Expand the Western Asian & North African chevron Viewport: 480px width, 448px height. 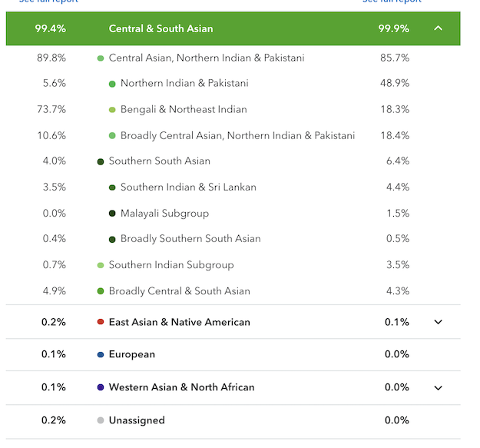(x=439, y=387)
